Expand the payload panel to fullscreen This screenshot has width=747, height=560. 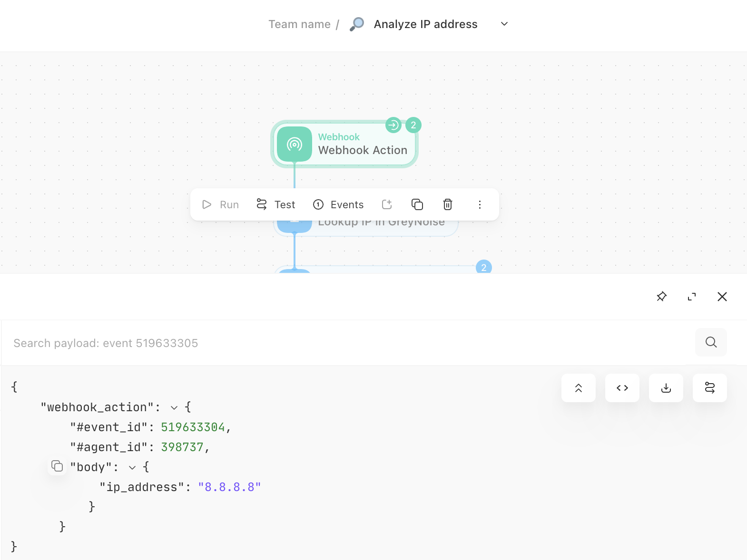point(692,297)
